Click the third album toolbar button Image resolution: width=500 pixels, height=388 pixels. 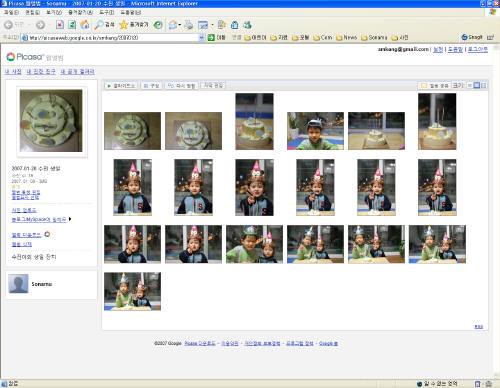click(x=182, y=86)
